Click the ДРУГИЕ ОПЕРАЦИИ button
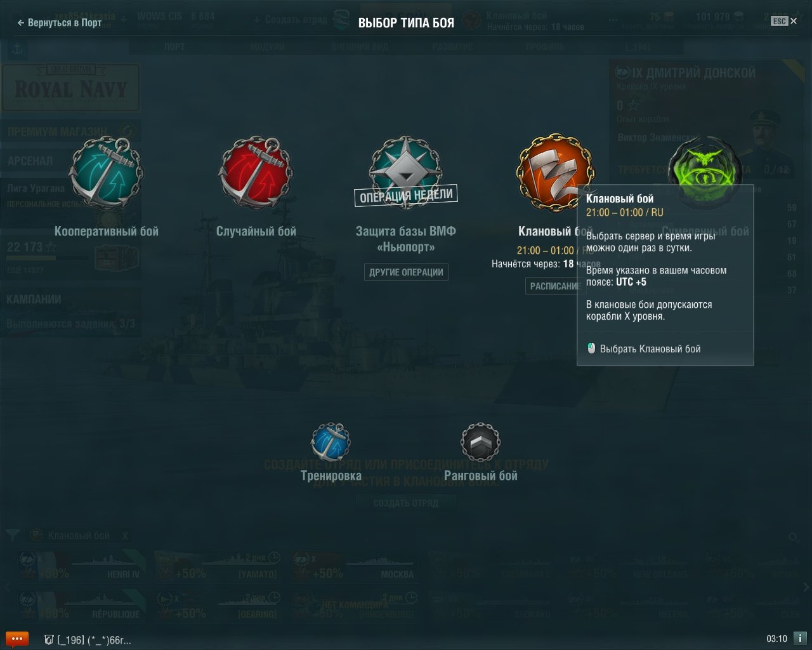 406,272
